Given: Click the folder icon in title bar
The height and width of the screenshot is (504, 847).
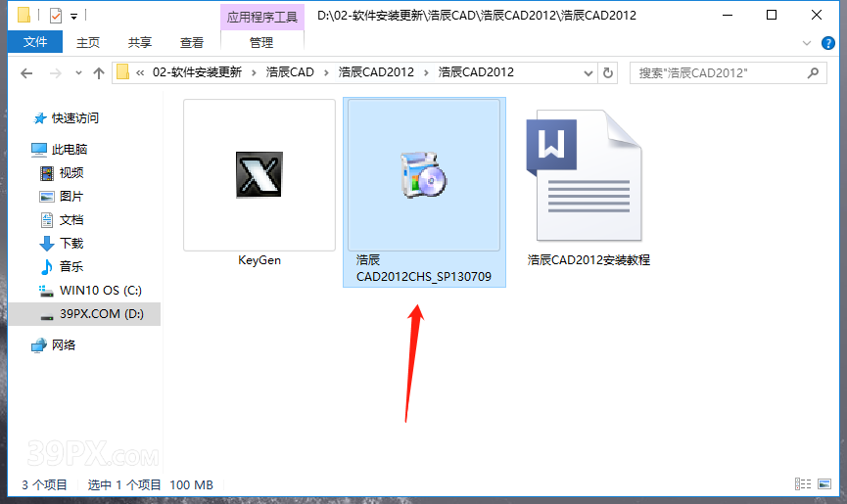Looking at the screenshot, I should coord(24,15).
